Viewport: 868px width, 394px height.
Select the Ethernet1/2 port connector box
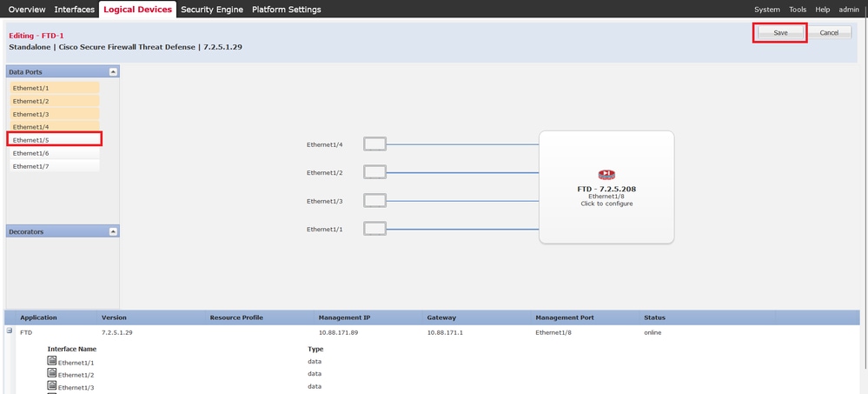point(374,172)
